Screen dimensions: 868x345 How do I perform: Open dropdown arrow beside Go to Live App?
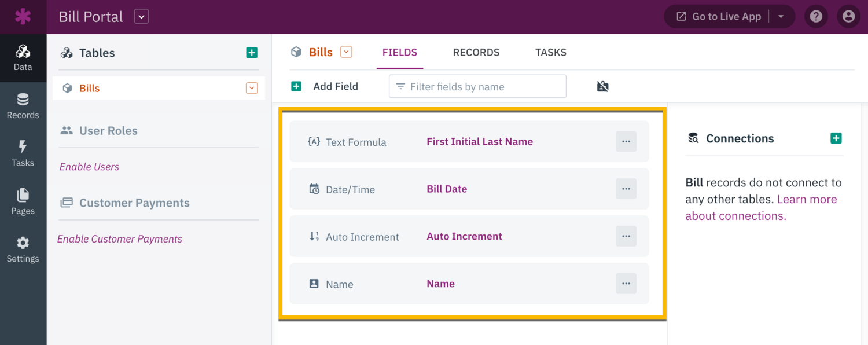click(x=781, y=17)
